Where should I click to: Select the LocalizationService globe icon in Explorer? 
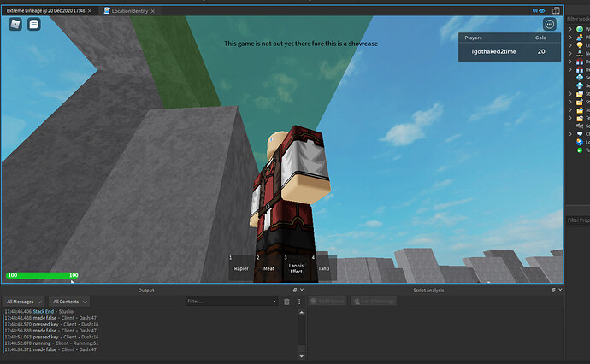tap(580, 142)
